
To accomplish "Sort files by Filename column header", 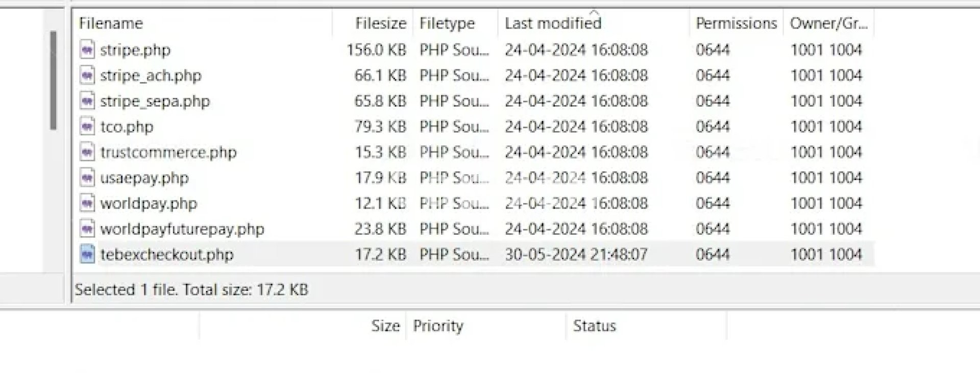I will click(x=111, y=23).
